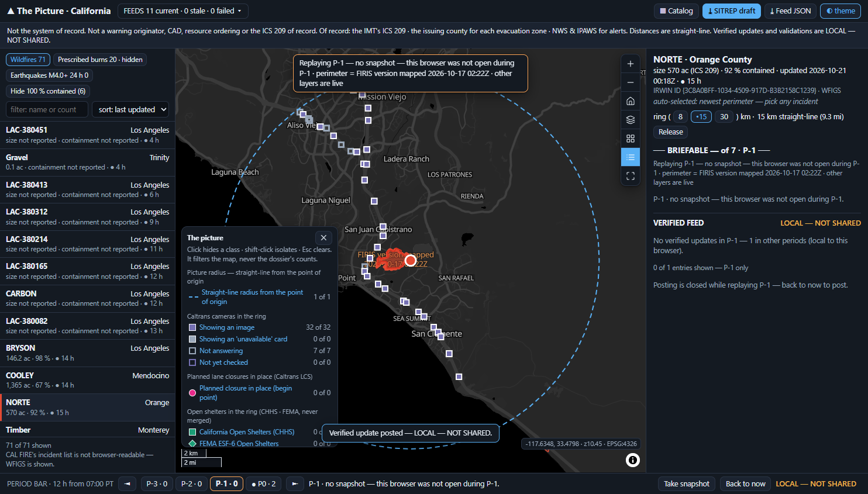
Task: Select period P-3 tab
Action: point(157,483)
